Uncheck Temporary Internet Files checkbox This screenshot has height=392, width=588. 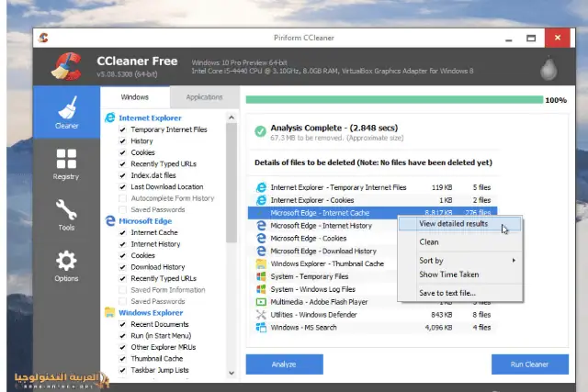click(x=122, y=129)
